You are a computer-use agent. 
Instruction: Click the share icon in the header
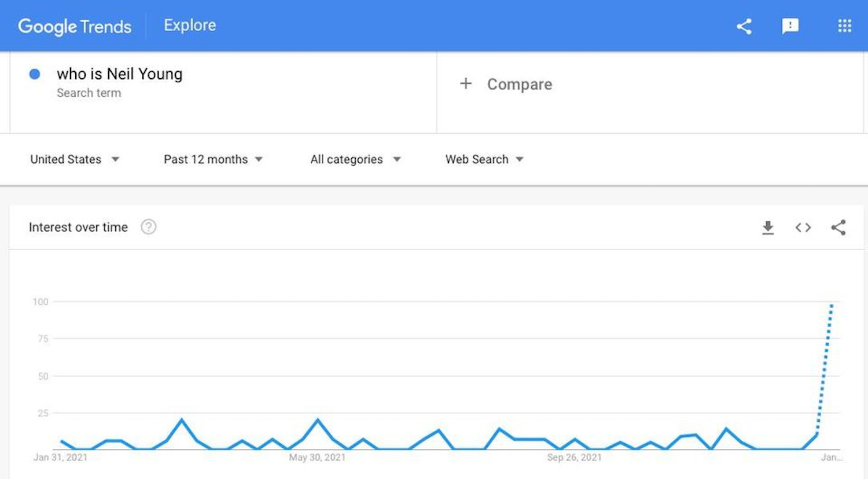[744, 26]
